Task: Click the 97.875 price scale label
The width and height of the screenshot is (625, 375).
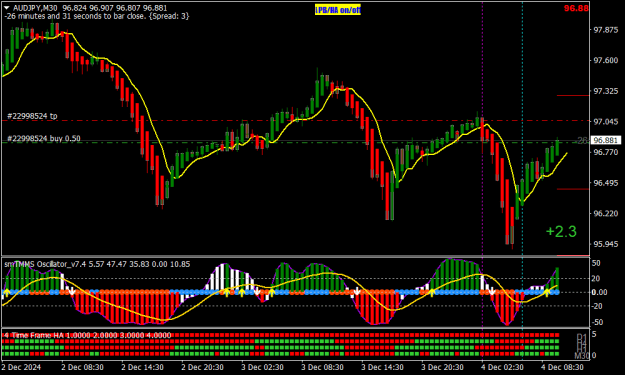Action: pos(606,30)
